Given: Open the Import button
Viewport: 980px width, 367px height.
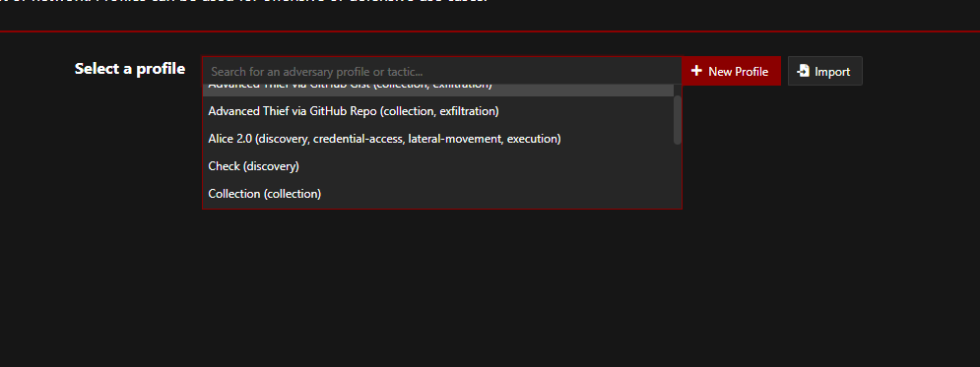Looking at the screenshot, I should (825, 71).
